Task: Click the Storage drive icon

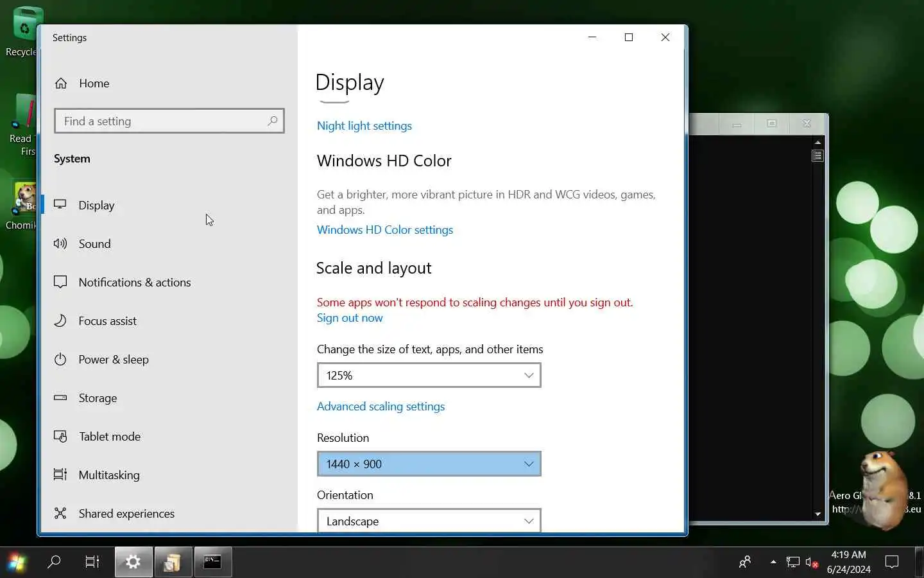Action: pos(60,398)
